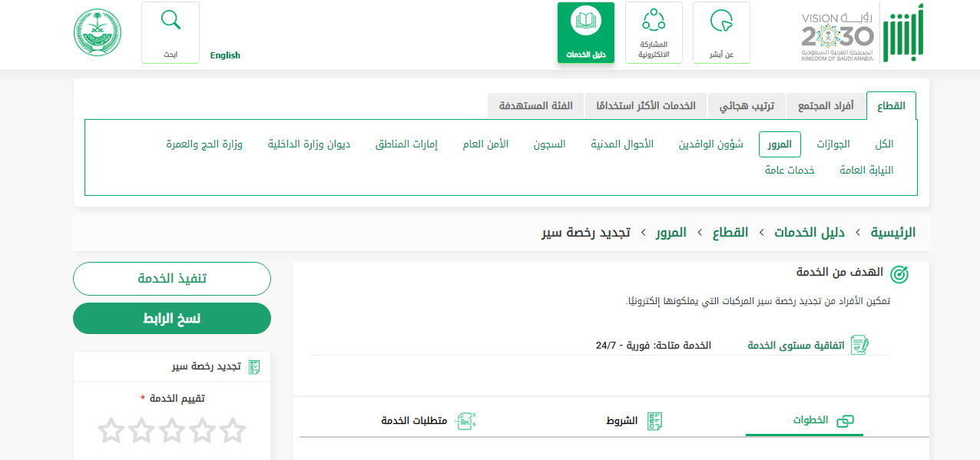The width and height of the screenshot is (980, 460).
Task: Go to الرئيسية in the breadcrumb
Action: (x=892, y=232)
